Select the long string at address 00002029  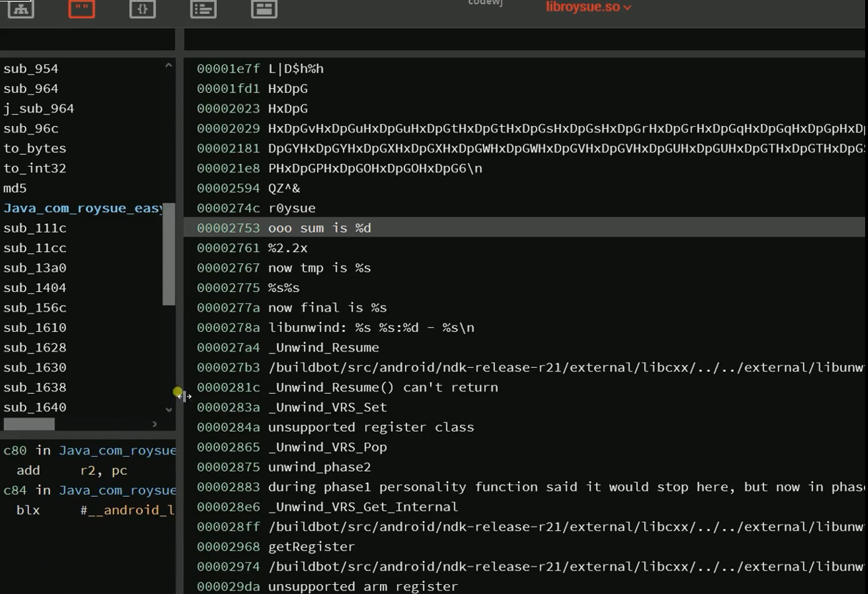point(524,129)
